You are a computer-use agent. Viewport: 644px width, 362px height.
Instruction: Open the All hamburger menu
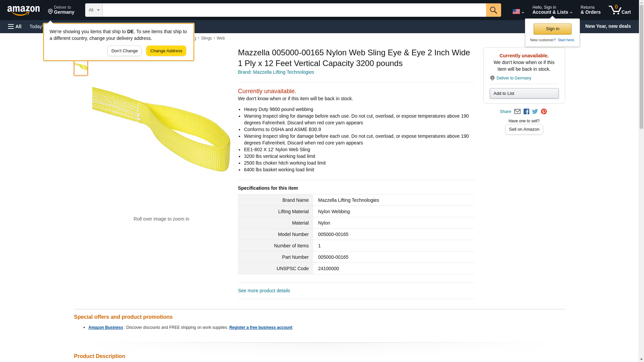15,26
